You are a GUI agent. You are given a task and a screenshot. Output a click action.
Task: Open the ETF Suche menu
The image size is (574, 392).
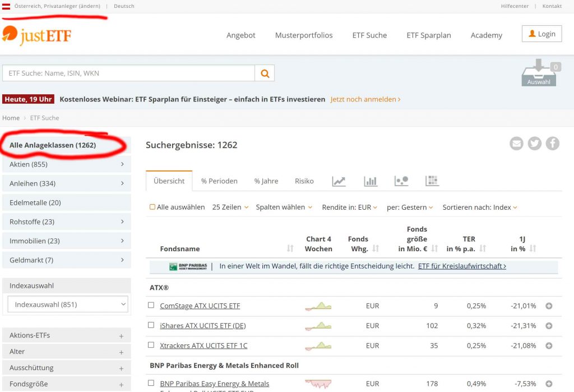(369, 35)
